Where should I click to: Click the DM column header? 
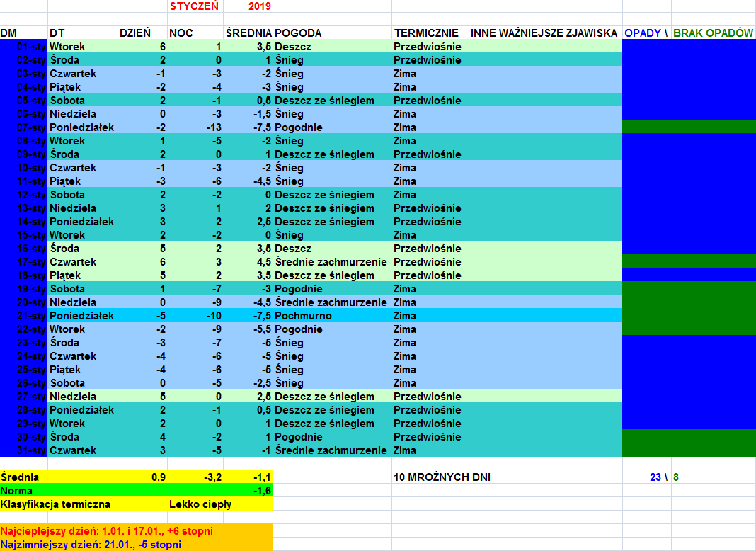(x=9, y=33)
